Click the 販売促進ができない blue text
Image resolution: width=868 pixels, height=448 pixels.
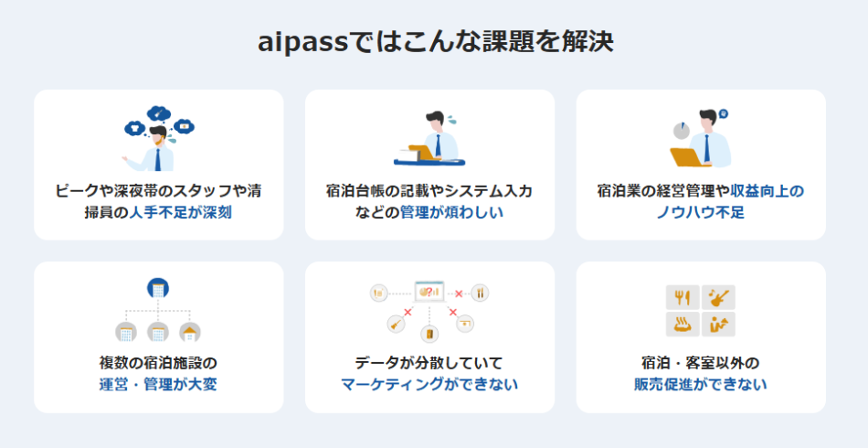coord(701,384)
